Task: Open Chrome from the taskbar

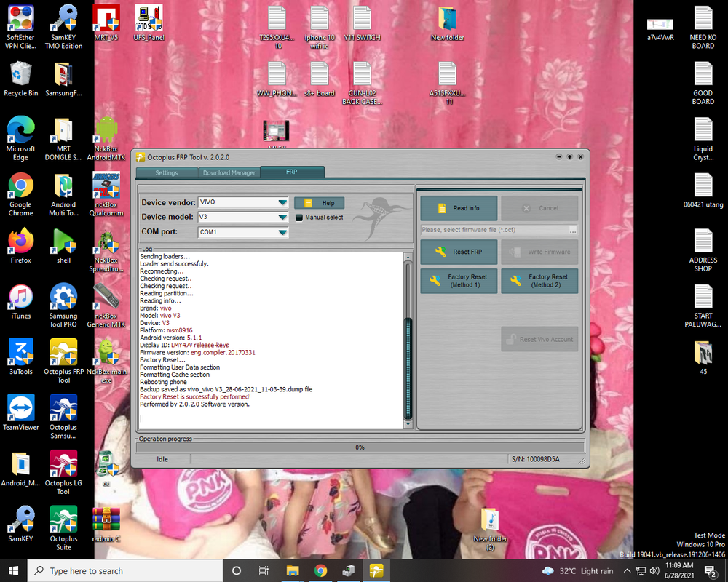Action: click(x=320, y=570)
